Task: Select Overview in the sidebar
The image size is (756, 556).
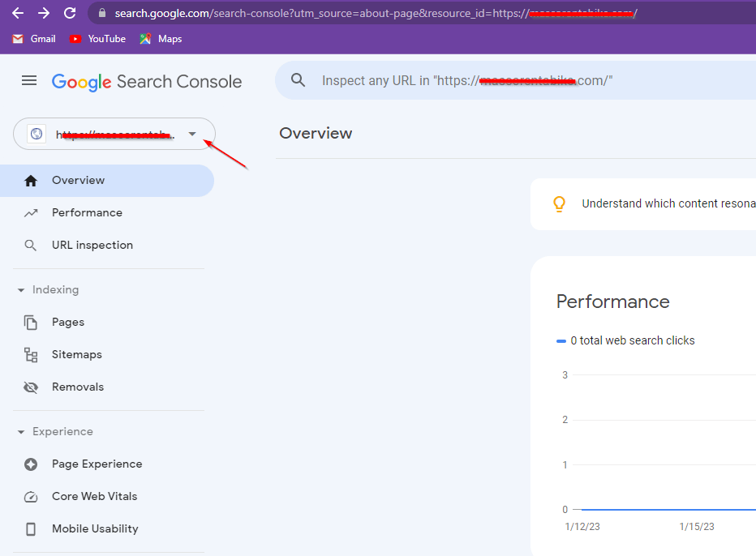Action: pyautogui.click(x=78, y=180)
